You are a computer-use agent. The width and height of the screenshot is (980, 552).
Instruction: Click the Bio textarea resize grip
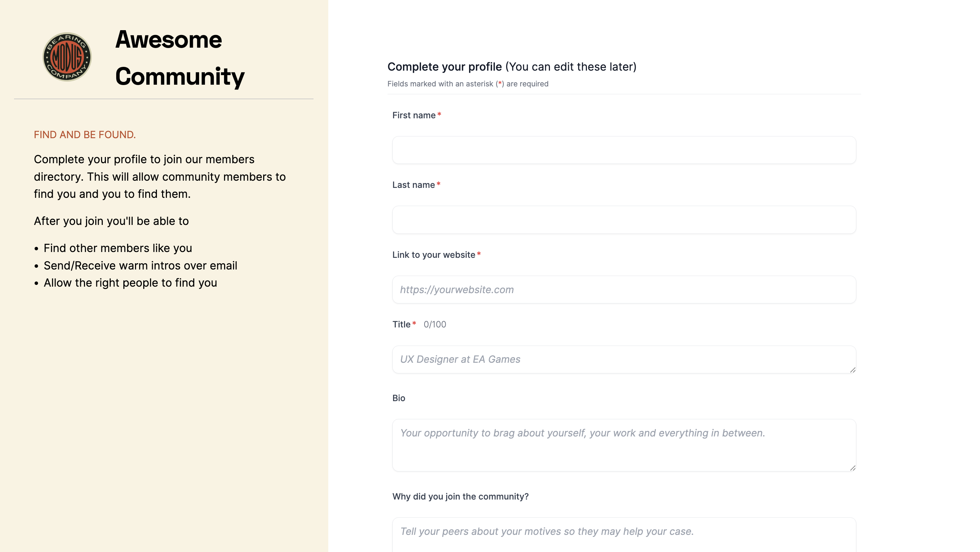click(853, 468)
